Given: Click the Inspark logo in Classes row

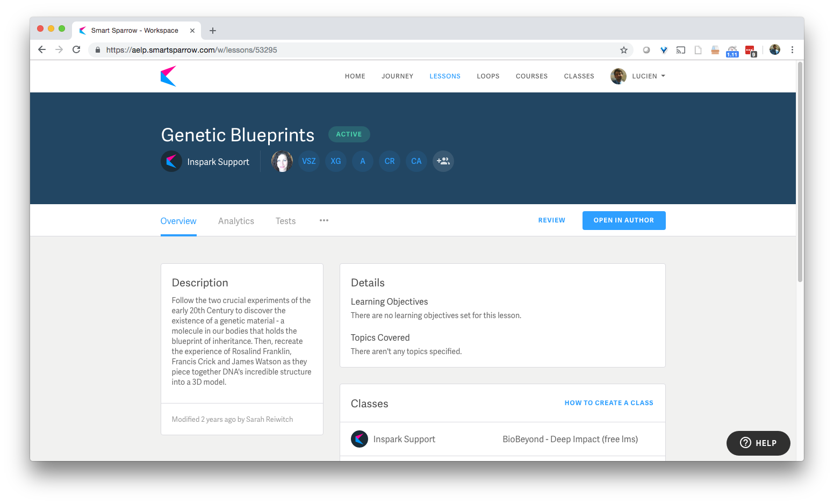Looking at the screenshot, I should coord(360,439).
